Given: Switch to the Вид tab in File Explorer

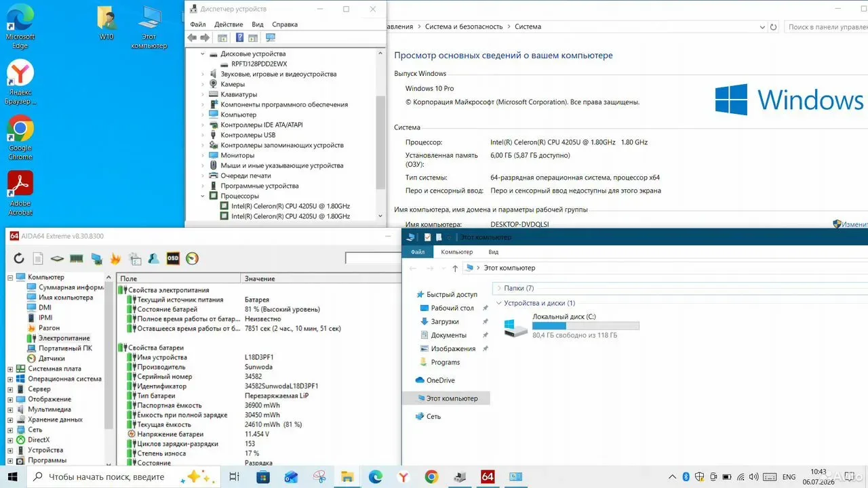Looking at the screenshot, I should pyautogui.click(x=494, y=252).
